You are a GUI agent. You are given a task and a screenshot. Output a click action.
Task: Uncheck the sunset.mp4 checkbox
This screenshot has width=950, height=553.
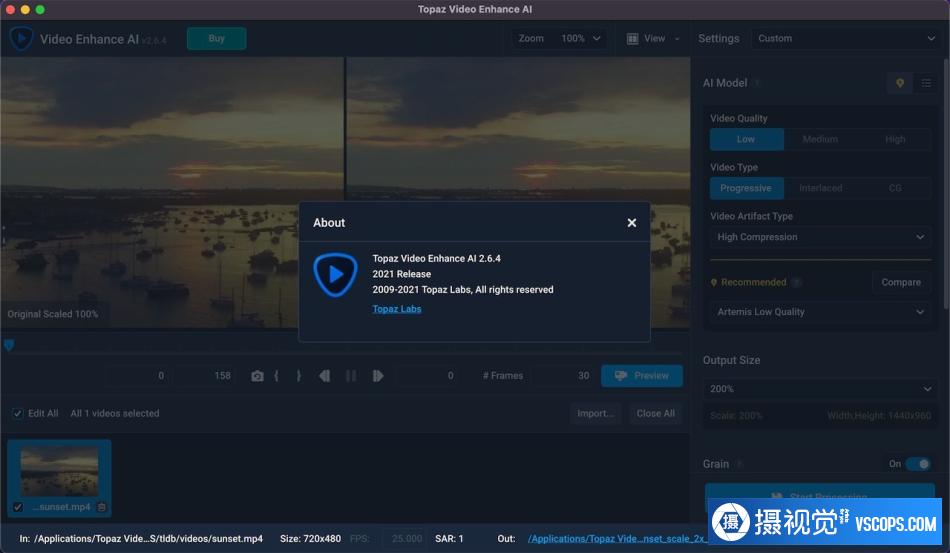pos(18,507)
